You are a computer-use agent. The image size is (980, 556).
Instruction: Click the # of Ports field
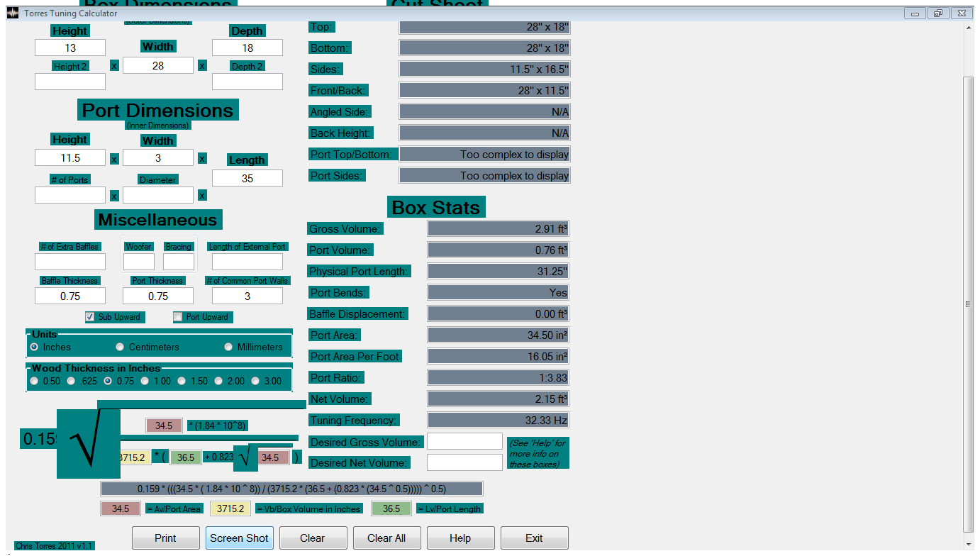coord(70,195)
